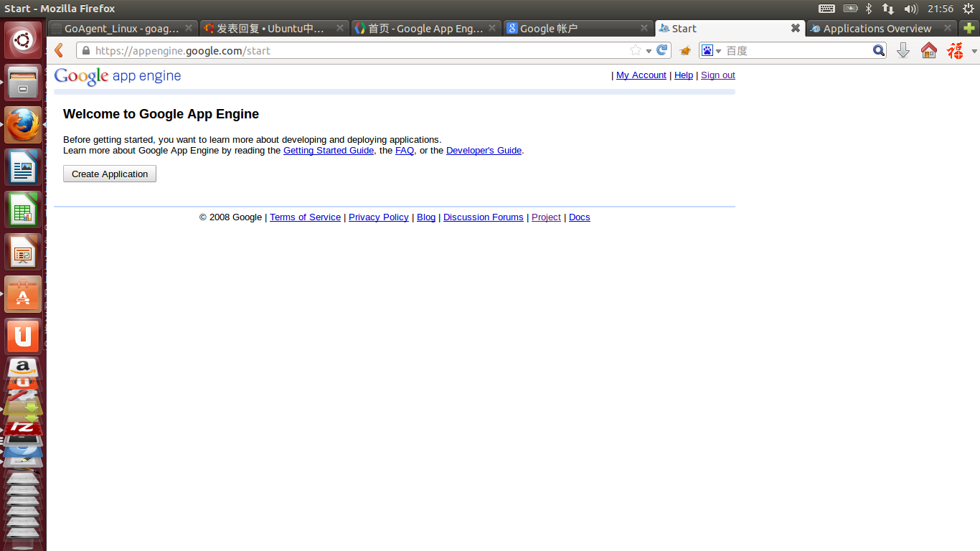Open Ubuntu Dash home launcher
Screen dimensions: 980x551
(x=23, y=40)
